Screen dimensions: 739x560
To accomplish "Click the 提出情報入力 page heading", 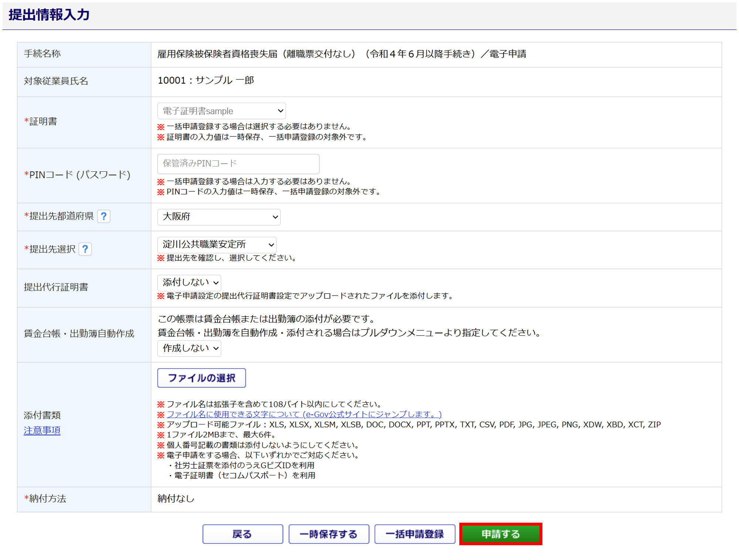I will tap(49, 15).
